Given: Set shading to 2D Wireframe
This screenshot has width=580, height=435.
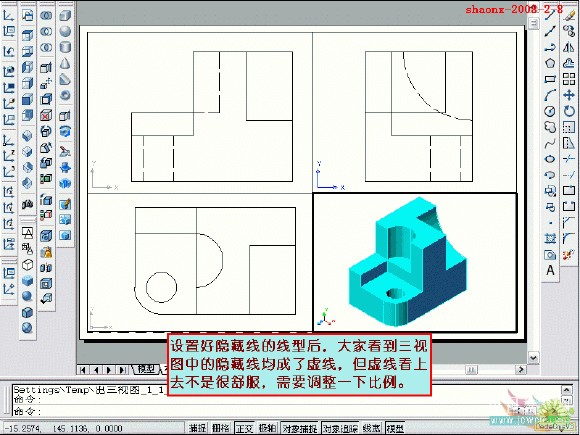Looking at the screenshot, I should pos(27,232).
